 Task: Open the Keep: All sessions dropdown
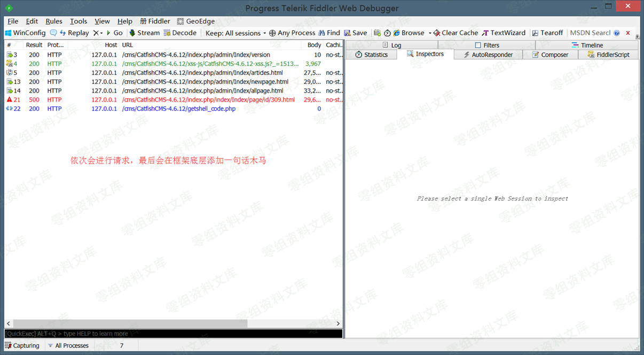point(235,33)
